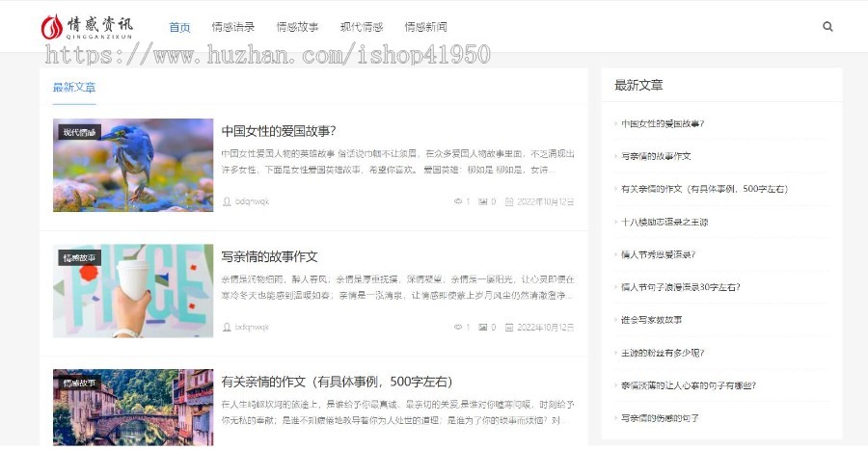The width and height of the screenshot is (868, 450).
Task: Open article title 中国女性的爱国故事?
Action: 279,131
